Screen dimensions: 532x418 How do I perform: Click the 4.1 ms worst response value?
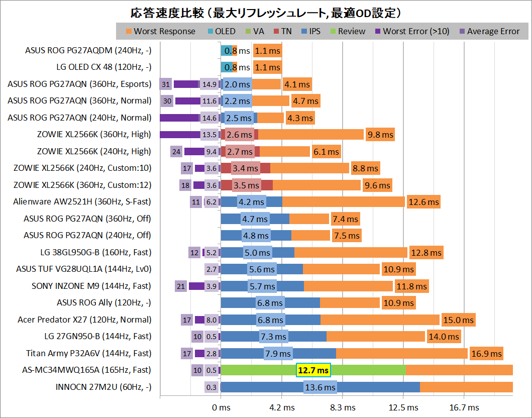click(297, 84)
